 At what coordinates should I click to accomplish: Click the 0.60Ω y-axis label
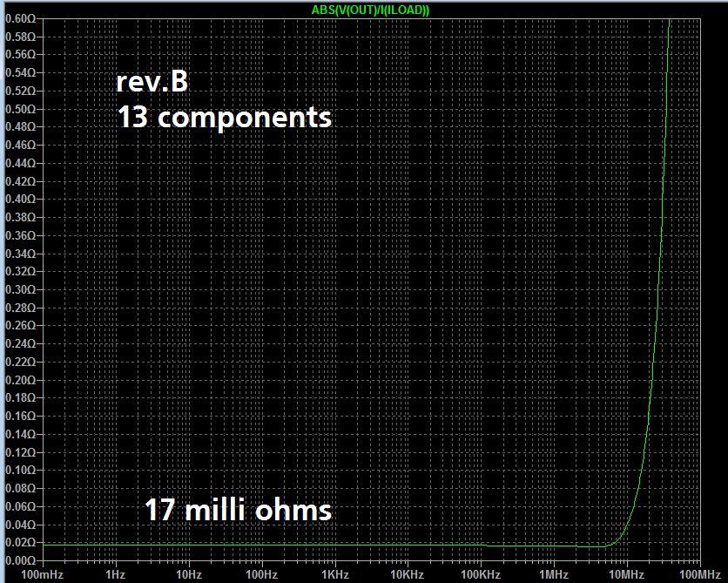tap(20, 18)
